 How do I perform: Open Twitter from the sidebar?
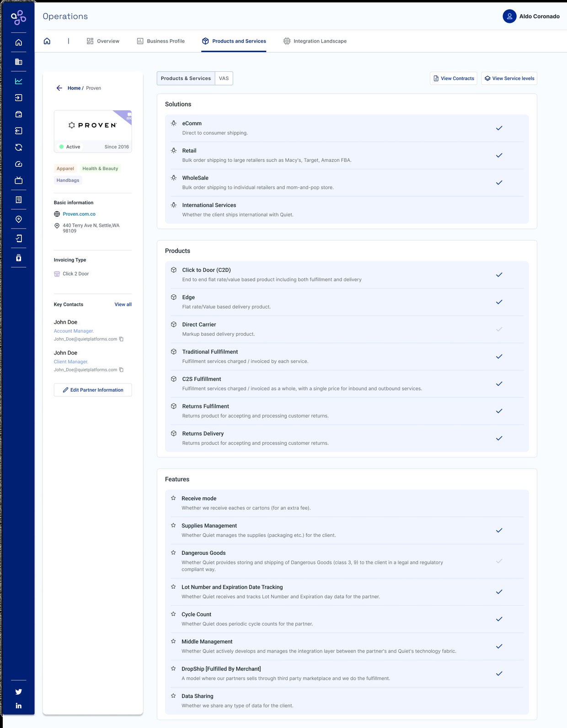pyautogui.click(x=19, y=692)
